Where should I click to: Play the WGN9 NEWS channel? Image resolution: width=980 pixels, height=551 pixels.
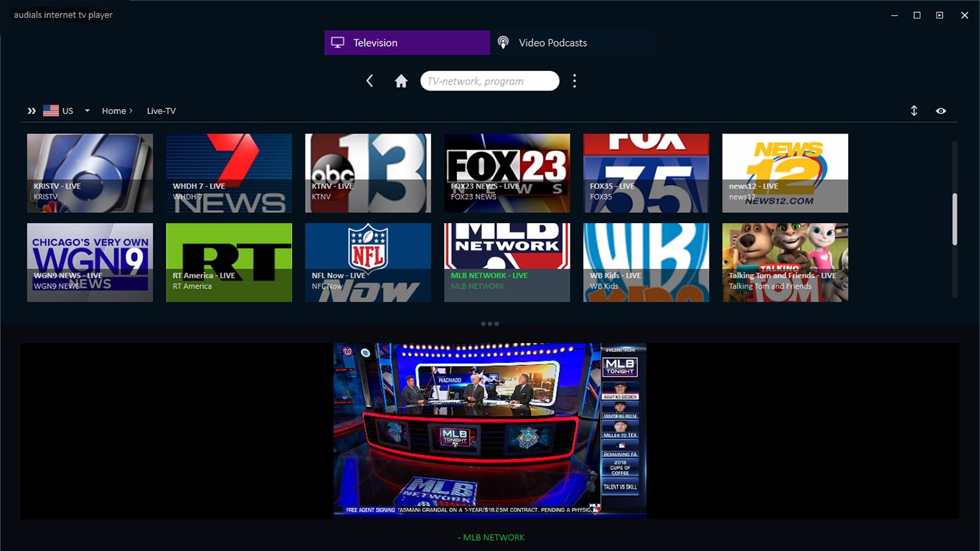[90, 263]
